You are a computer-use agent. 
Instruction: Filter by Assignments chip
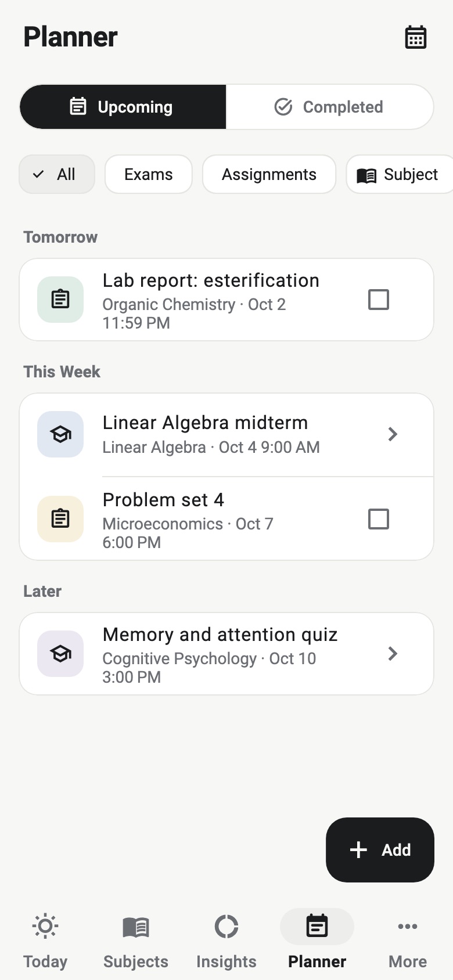point(269,174)
